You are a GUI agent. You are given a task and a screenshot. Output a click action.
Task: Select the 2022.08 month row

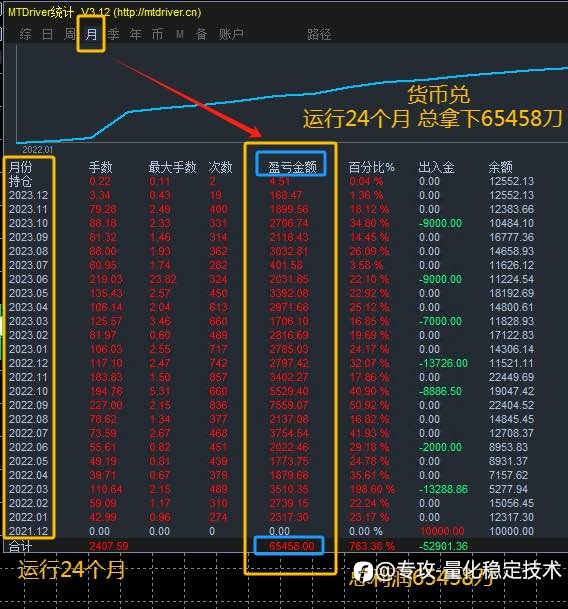(x=271, y=419)
